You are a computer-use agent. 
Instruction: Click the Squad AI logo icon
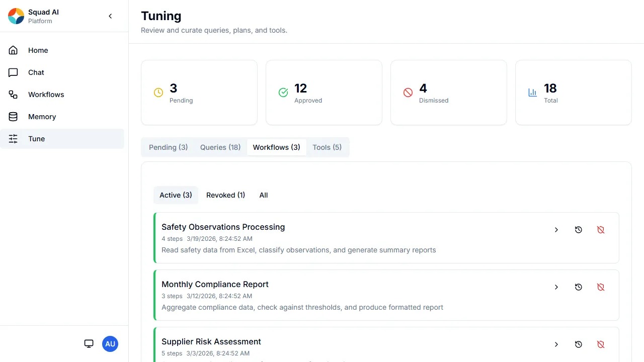pos(16,16)
